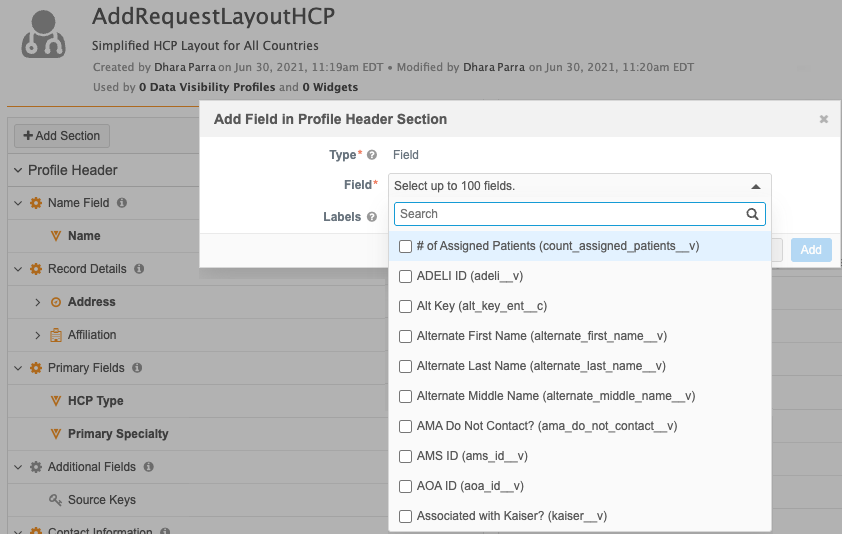
Task: Click the search magnifier icon in field dropdown
Action: [752, 214]
